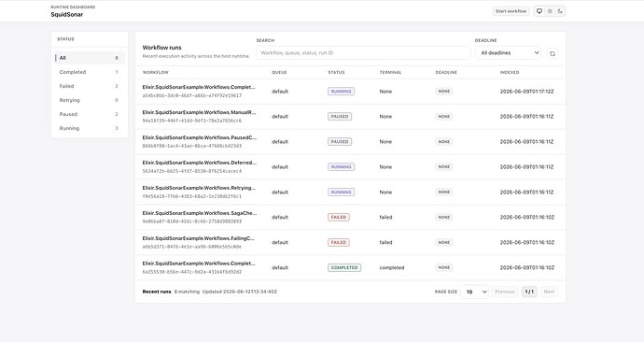Switch to dark theme moon icon
644x342 pixels.
560,11
